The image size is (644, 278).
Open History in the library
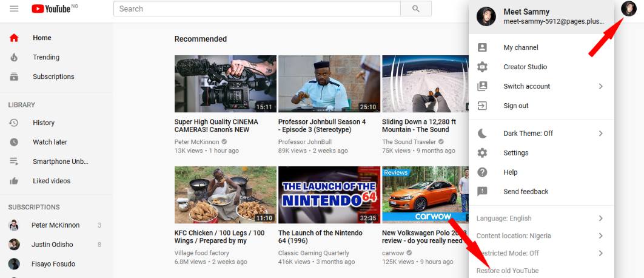[x=44, y=123]
